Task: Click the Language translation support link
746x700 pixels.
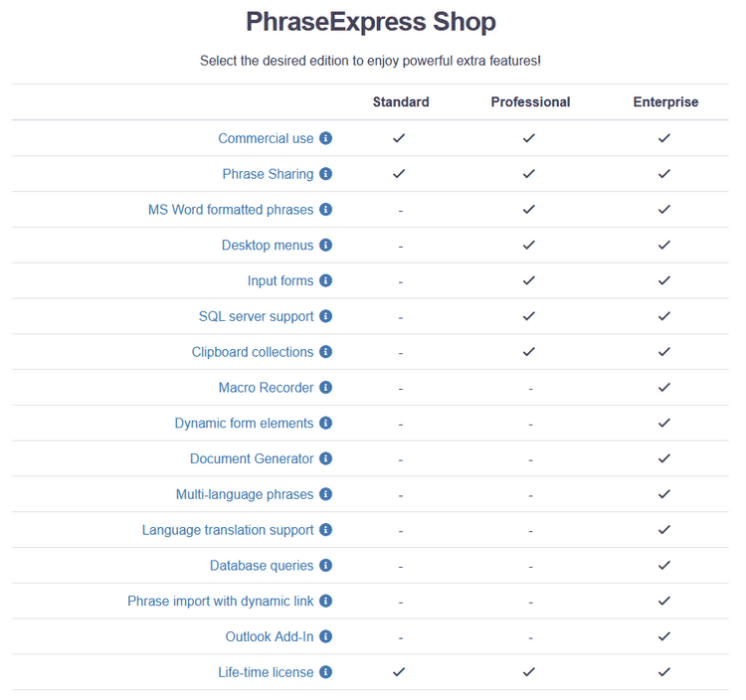Action: tap(228, 530)
